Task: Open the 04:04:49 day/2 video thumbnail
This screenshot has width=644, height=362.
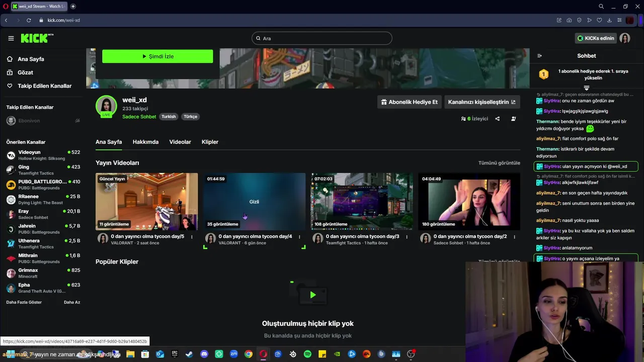Action: tap(469, 202)
